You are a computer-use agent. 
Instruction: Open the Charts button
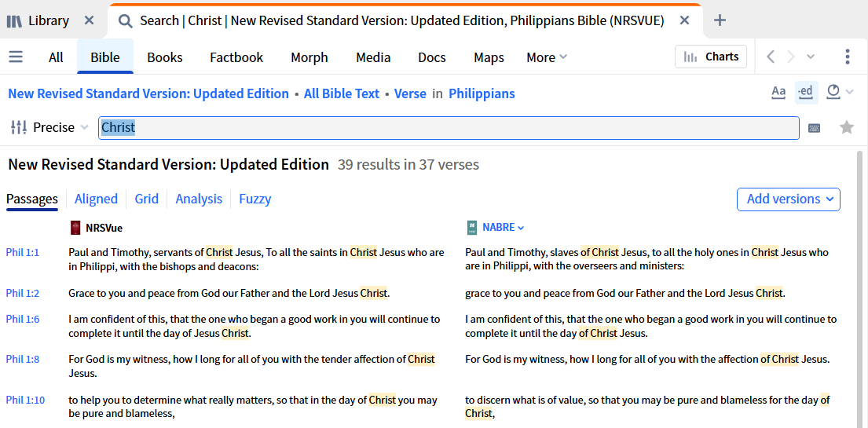pyautogui.click(x=711, y=57)
